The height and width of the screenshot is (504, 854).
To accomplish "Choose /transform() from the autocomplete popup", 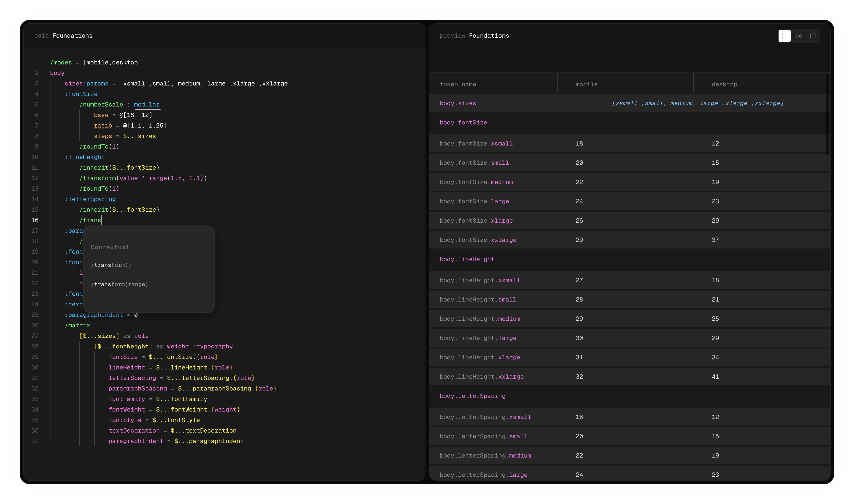I will point(111,265).
